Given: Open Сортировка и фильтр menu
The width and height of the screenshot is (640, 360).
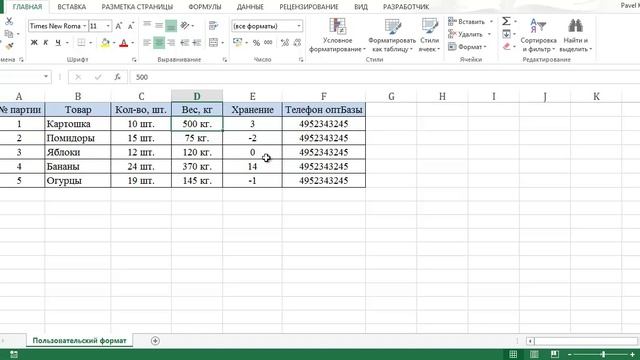Looking at the screenshot, I should [538, 36].
